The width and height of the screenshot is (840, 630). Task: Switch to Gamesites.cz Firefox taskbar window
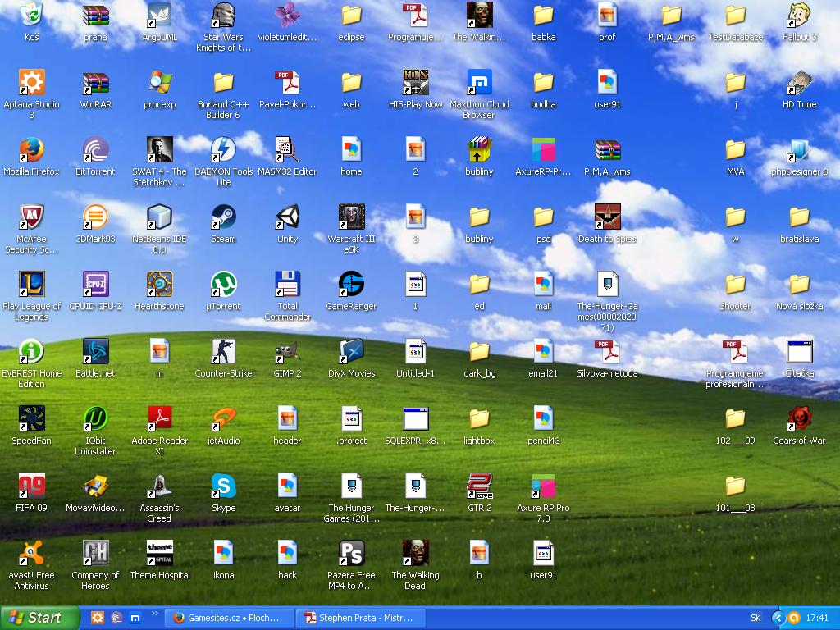(230, 618)
